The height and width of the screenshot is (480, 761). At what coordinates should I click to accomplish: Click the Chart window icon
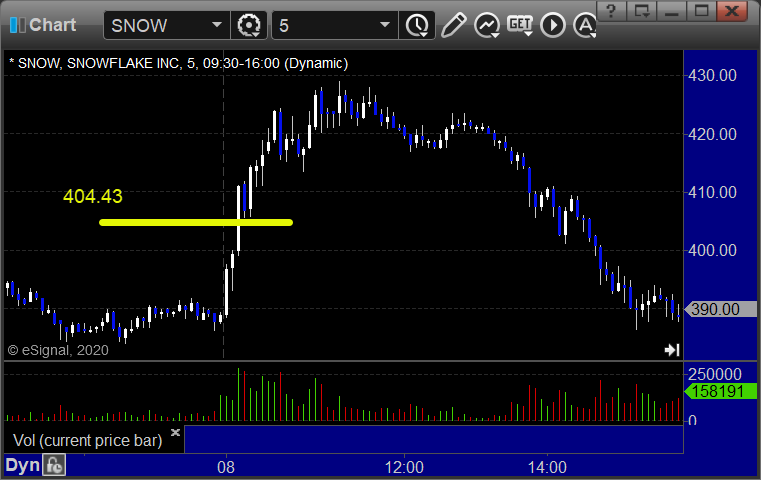[x=17, y=25]
